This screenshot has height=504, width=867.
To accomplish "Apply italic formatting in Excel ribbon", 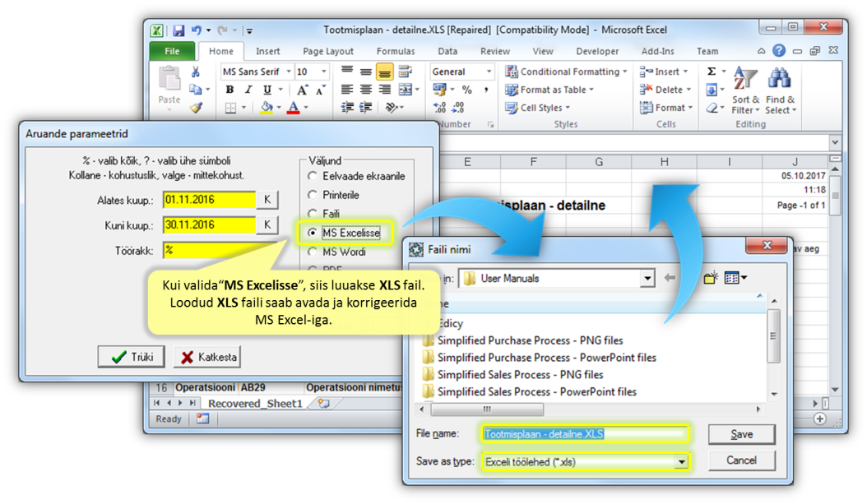I will coord(248,90).
